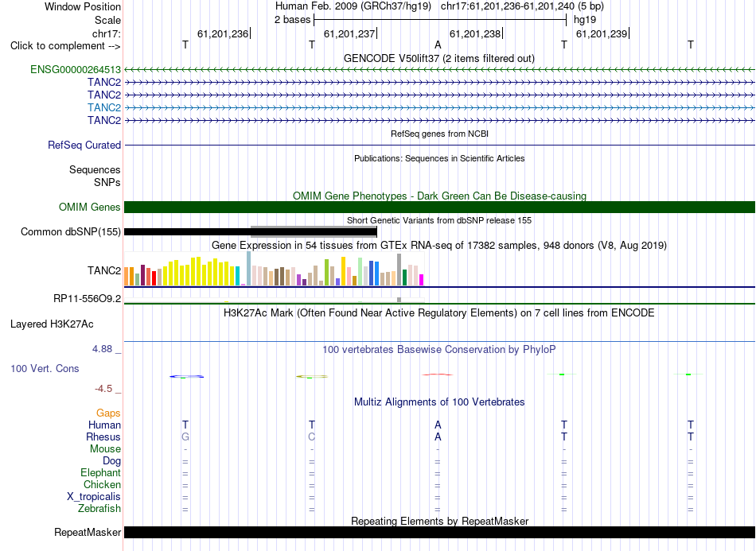Viewport: 756px width, 551px height.
Task: Click the cyan bar in TANC2 expression chart
Action: [237, 276]
